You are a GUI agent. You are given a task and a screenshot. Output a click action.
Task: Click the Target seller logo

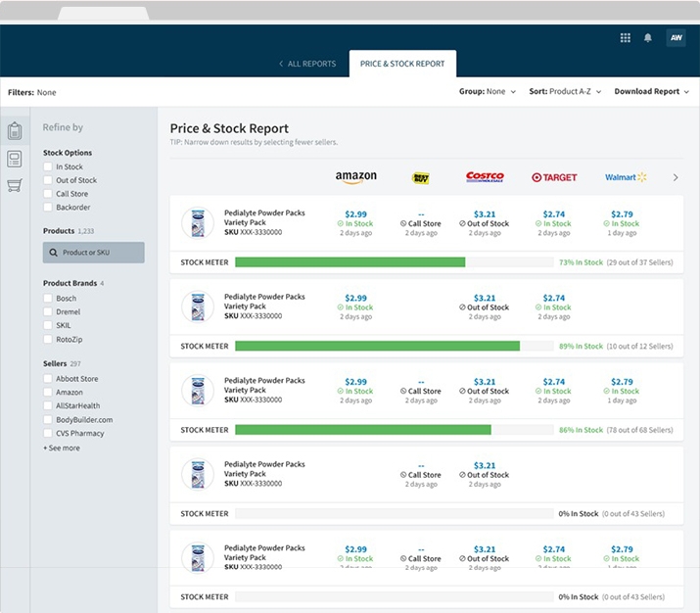(554, 177)
